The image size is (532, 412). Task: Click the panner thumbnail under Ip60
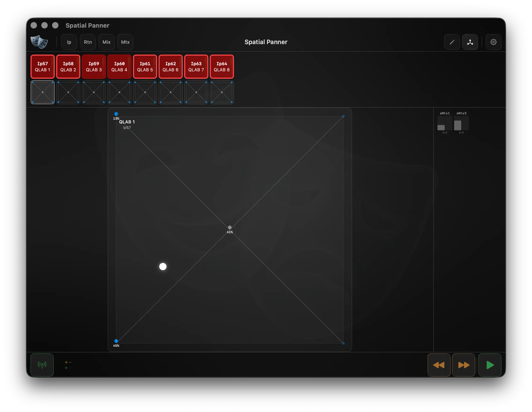119,92
